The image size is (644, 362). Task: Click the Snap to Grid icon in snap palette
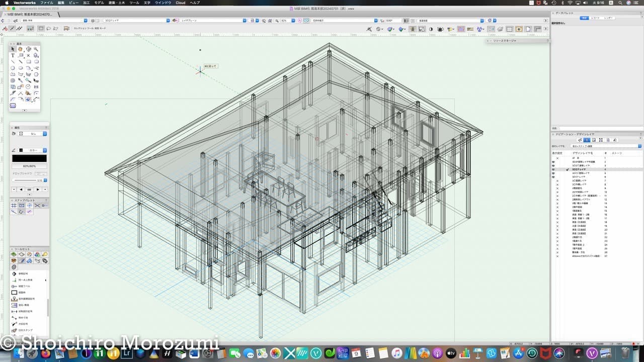(x=14, y=206)
